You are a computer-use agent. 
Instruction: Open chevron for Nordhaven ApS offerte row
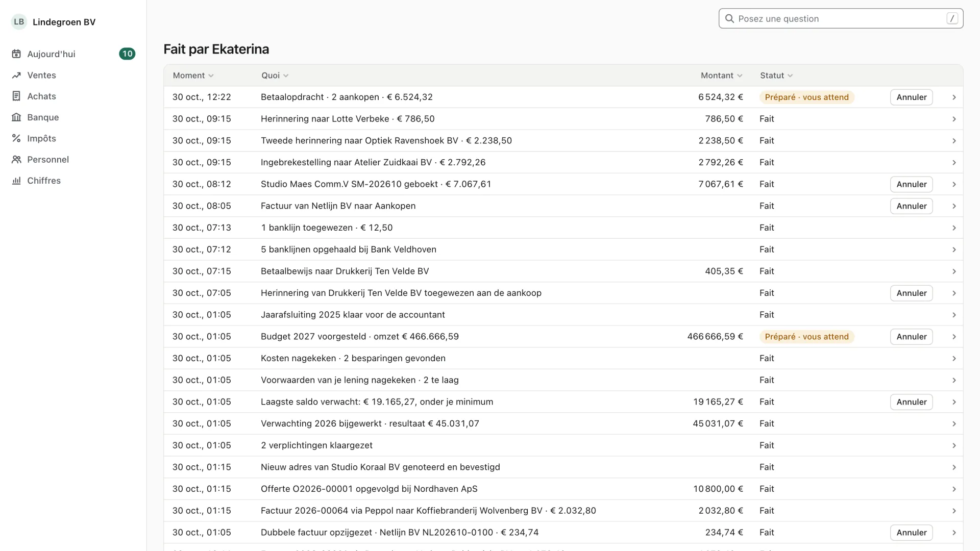(954, 489)
